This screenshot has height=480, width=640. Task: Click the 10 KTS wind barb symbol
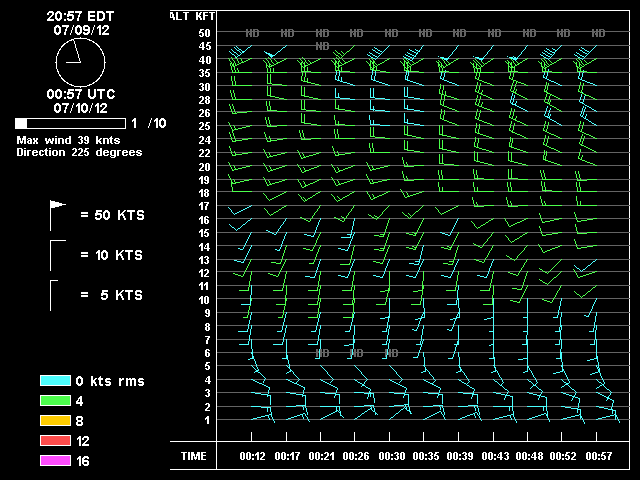[58, 256]
